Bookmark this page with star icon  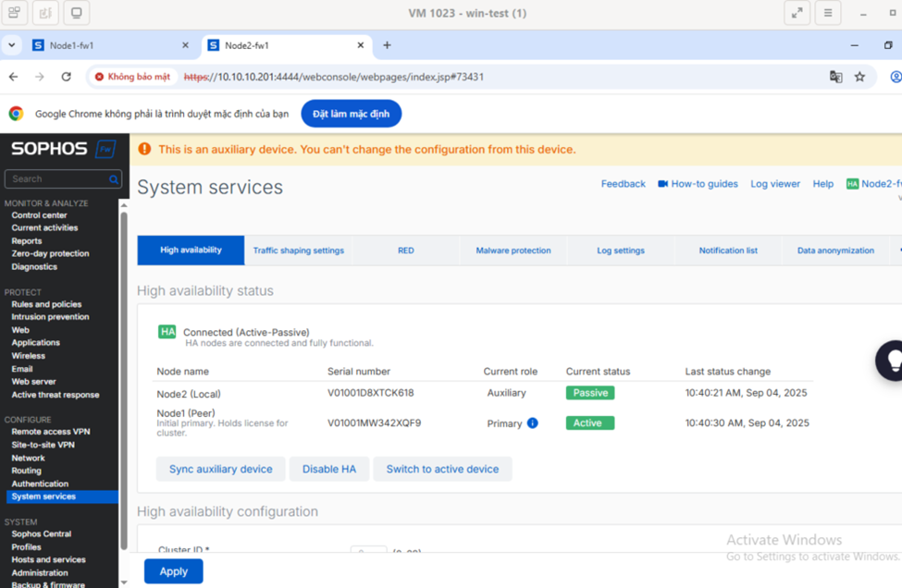point(859,77)
